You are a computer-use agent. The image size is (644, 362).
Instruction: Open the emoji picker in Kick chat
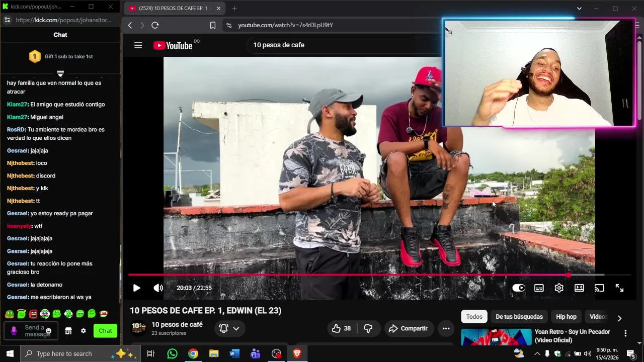(x=49, y=331)
